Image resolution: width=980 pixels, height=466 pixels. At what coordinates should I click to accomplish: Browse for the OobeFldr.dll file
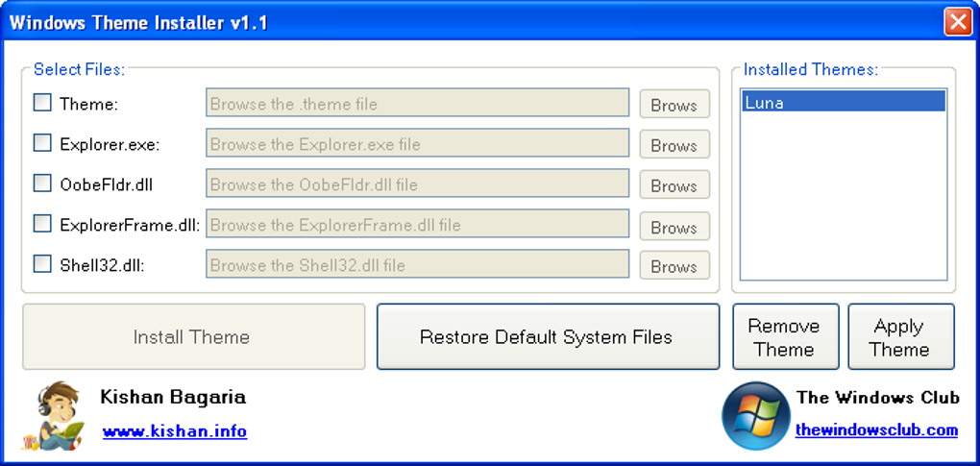[x=674, y=185]
